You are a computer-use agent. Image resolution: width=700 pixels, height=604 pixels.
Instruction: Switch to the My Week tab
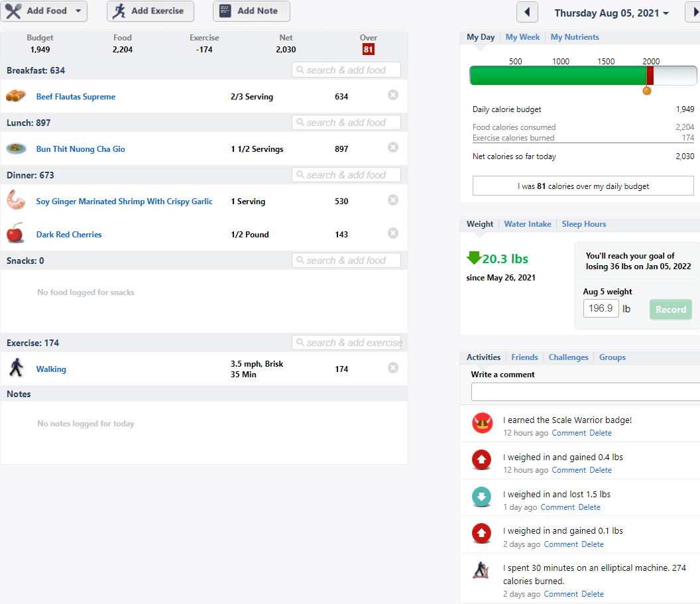click(522, 37)
